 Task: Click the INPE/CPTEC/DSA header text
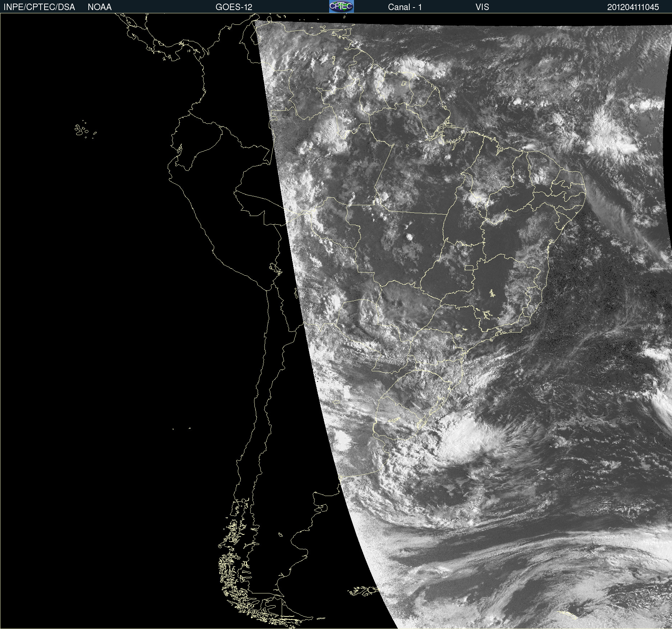pyautogui.click(x=39, y=7)
